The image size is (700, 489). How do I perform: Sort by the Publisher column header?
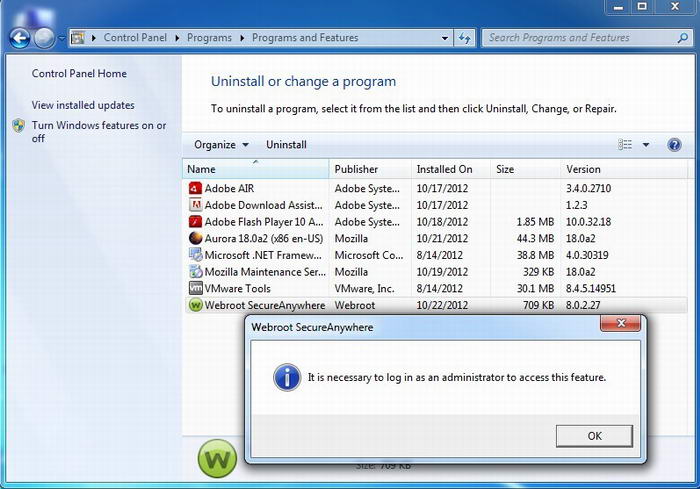(370, 169)
